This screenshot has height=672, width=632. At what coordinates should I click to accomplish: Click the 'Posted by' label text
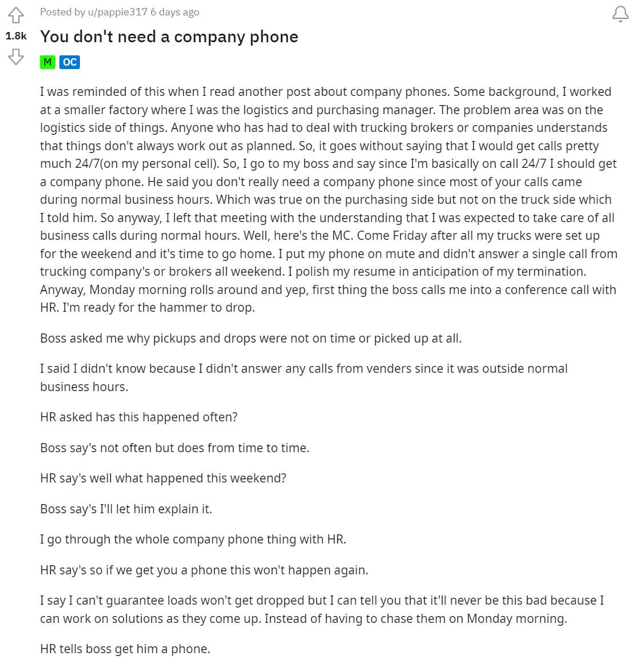coord(63,12)
